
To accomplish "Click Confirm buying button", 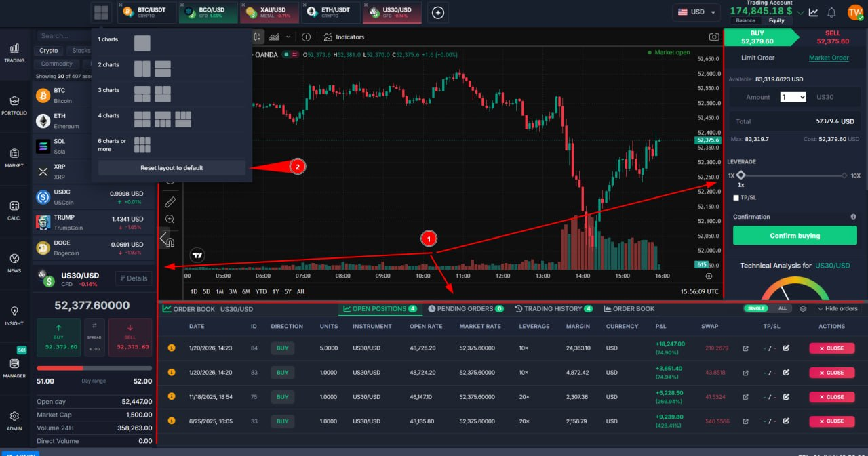I will (x=795, y=236).
